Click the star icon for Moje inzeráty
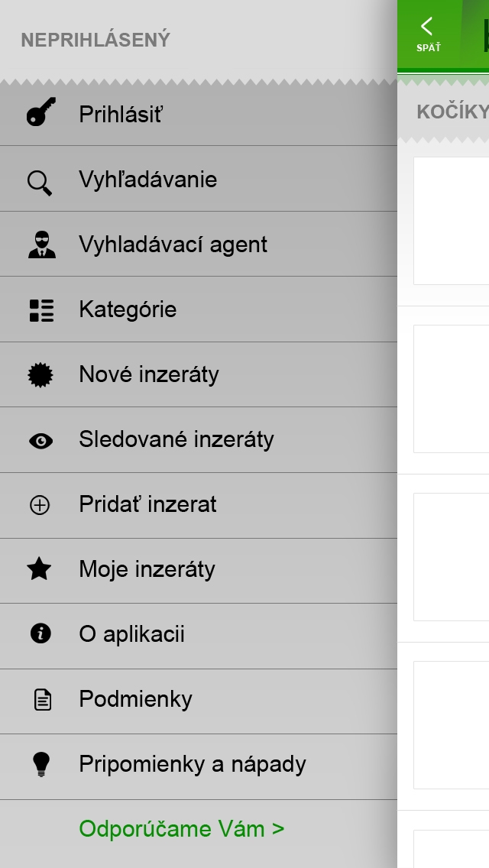This screenshot has width=489, height=868. [39, 569]
